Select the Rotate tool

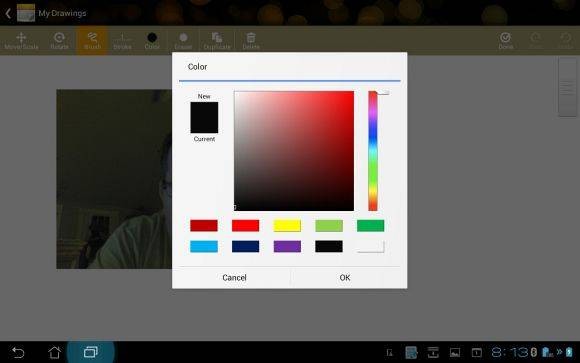click(x=59, y=41)
